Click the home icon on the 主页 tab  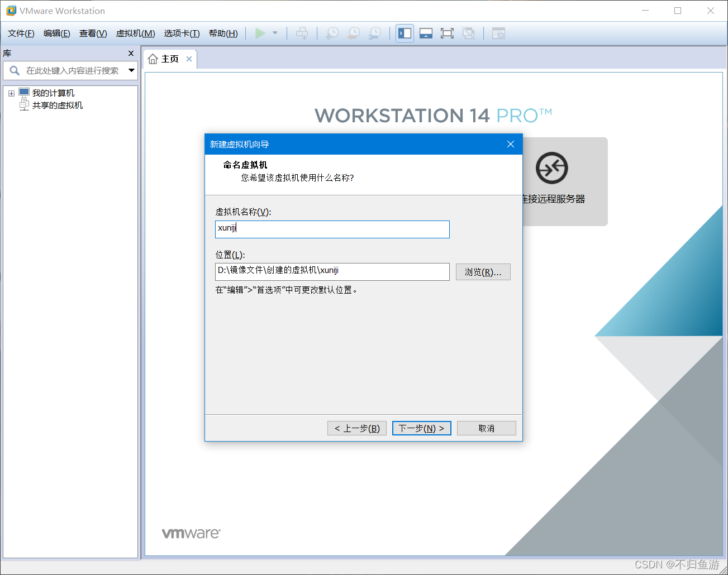[153, 59]
